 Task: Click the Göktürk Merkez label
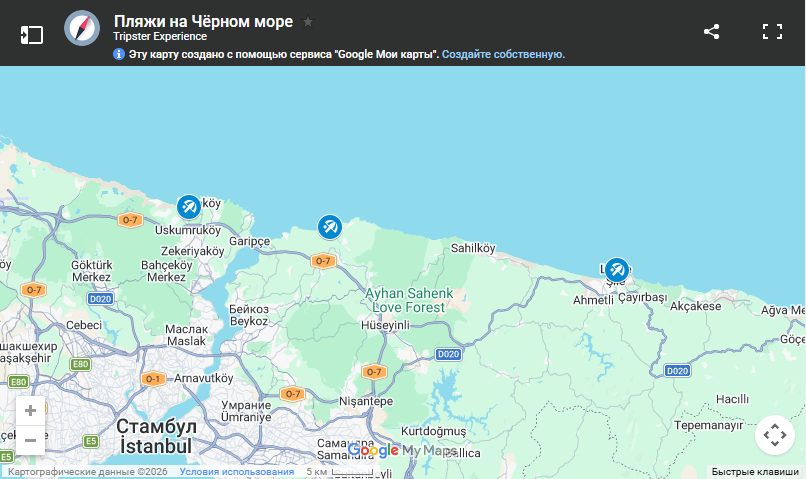coord(91,271)
